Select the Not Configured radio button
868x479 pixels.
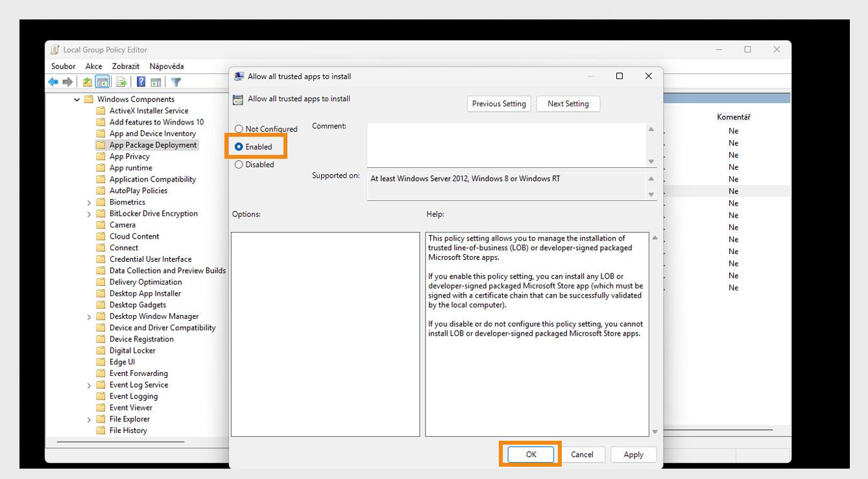click(x=239, y=129)
